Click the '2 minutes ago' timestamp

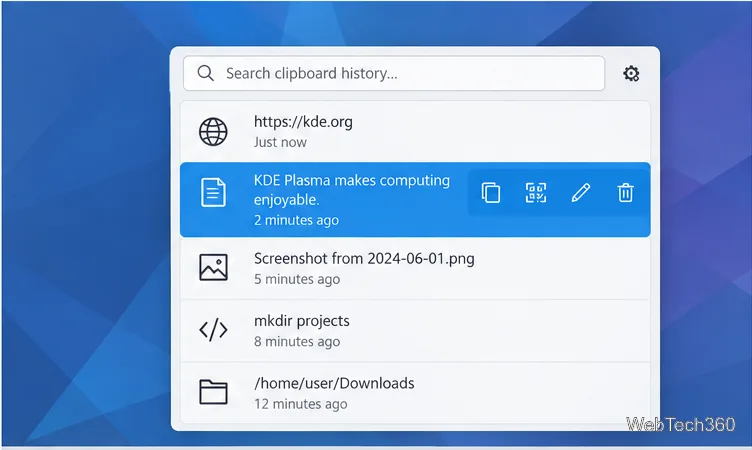click(296, 220)
